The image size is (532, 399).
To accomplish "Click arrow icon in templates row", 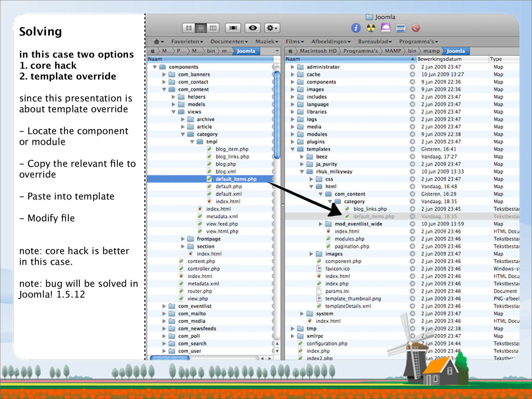I will pos(412,149).
